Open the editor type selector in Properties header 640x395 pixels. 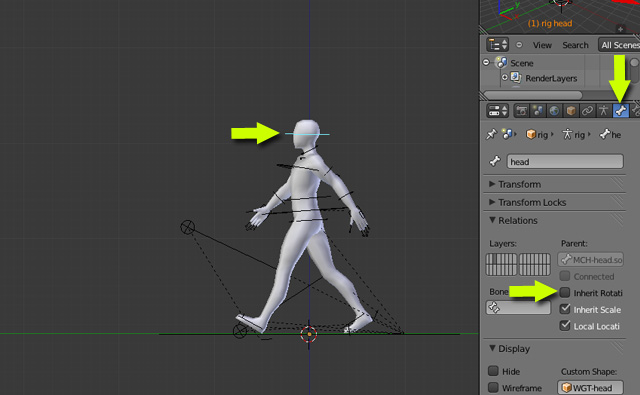[497, 111]
